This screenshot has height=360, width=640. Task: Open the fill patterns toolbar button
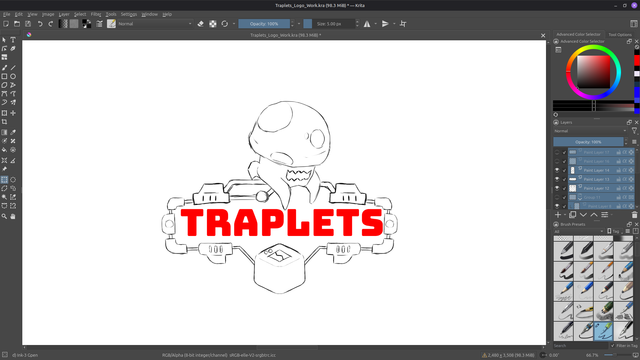[74, 24]
